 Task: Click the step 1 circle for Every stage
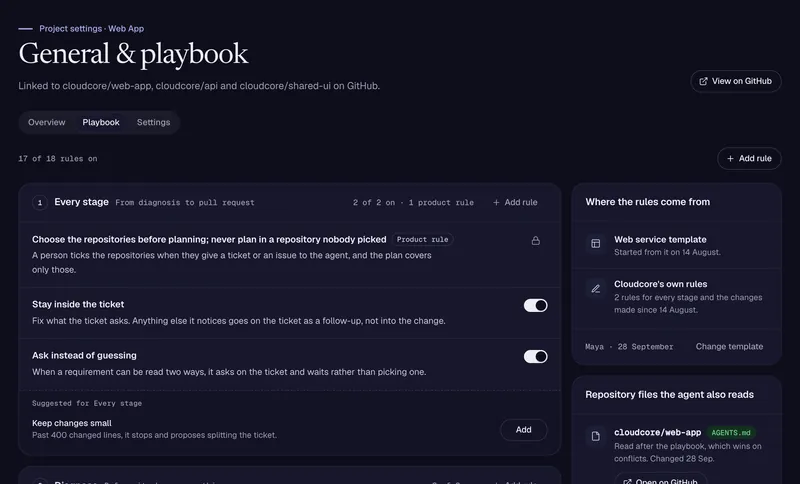(x=40, y=202)
